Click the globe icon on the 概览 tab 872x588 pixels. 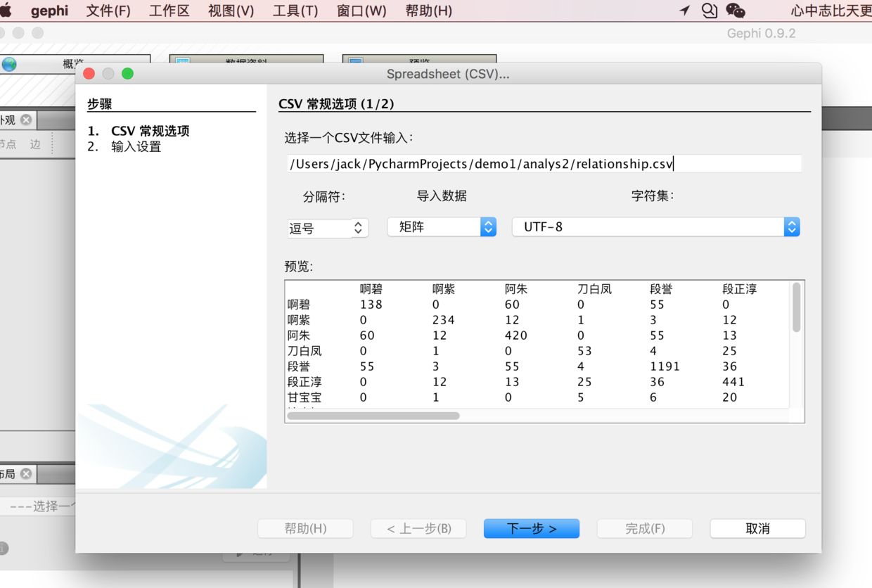[9, 64]
